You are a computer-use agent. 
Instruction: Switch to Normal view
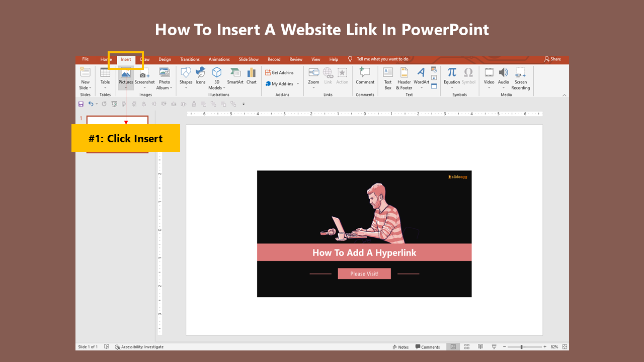(453, 347)
